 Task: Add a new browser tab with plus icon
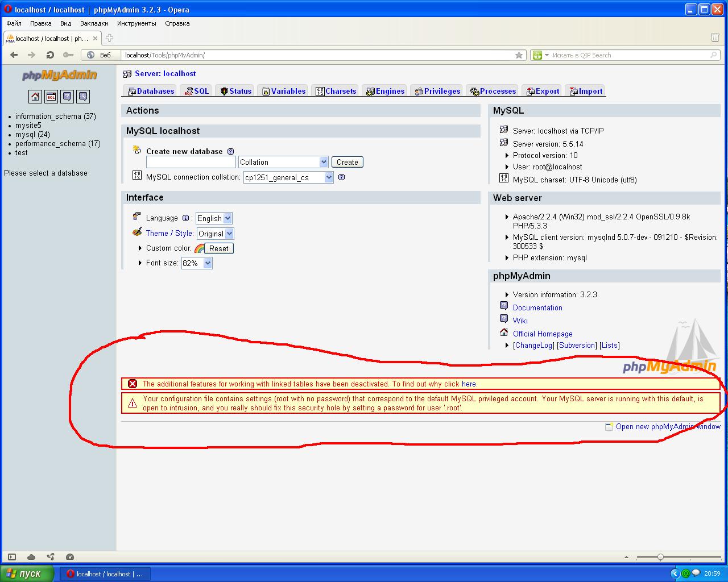(109, 38)
